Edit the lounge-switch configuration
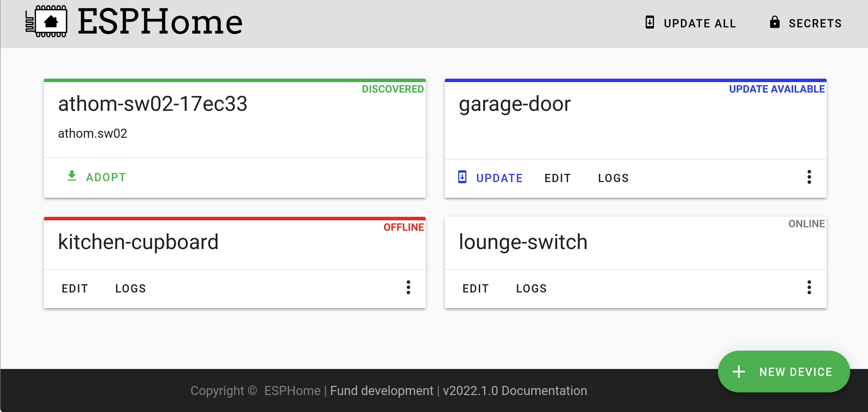This screenshot has width=868, height=412. tap(476, 289)
